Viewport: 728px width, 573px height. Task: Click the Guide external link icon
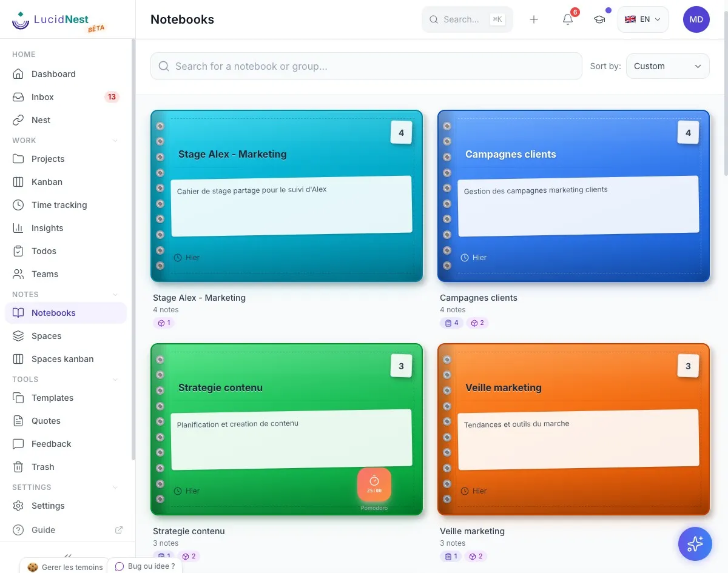pos(119,530)
